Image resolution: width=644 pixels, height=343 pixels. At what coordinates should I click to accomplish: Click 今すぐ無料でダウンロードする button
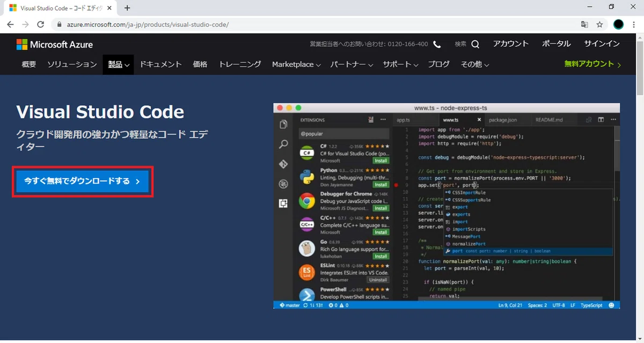coord(82,181)
